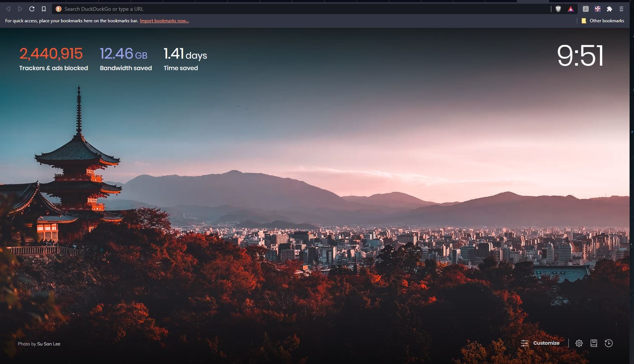Click the Trackers & ads blocked stat
The image size is (634, 364).
coord(53,59)
